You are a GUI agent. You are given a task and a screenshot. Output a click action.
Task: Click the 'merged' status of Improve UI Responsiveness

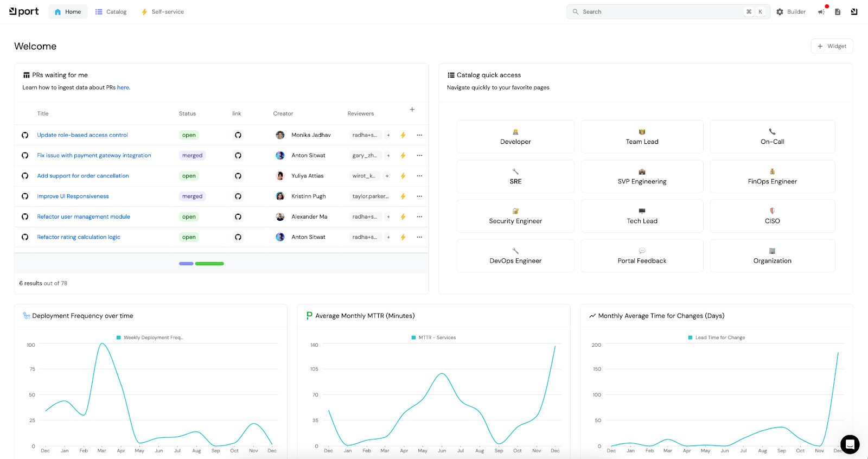coord(192,196)
